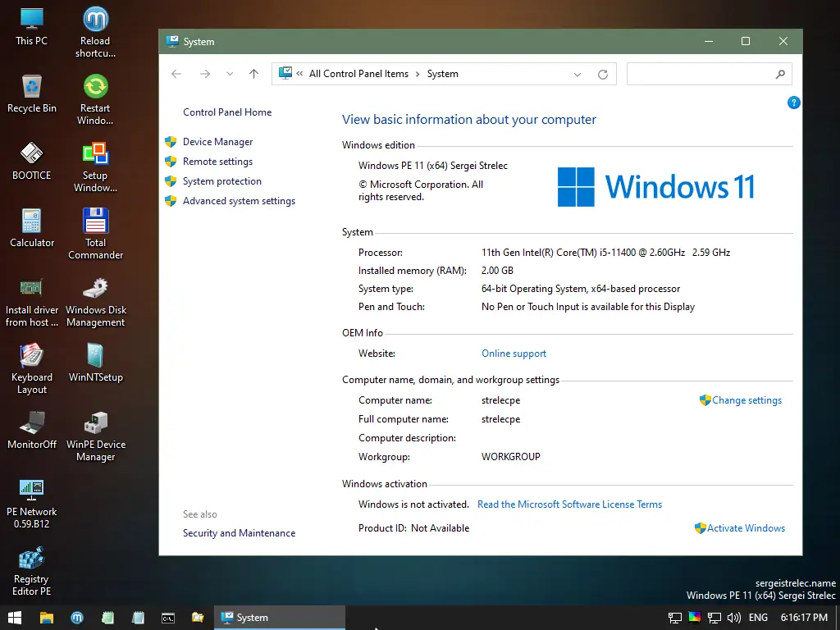
Task: Open Setup Windows desktop icon
Action: 95,167
